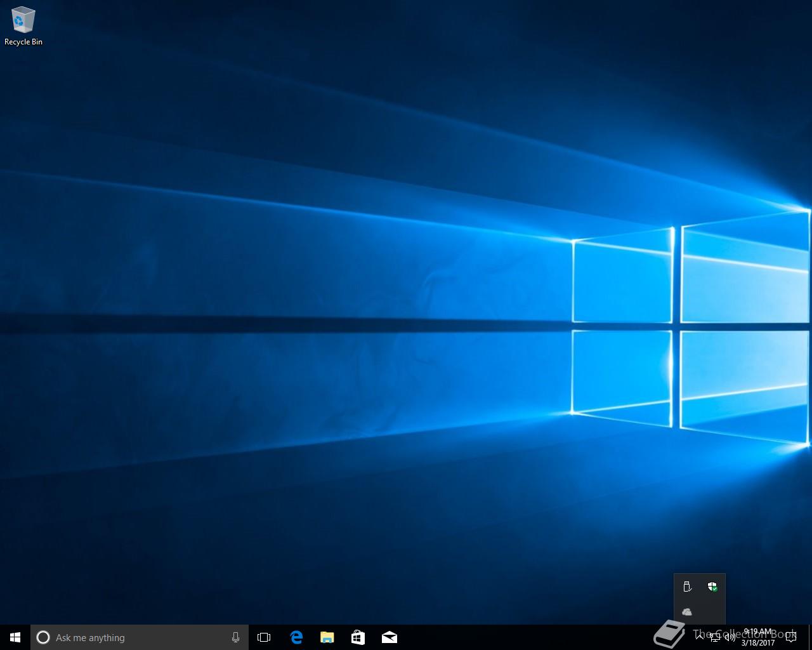Open the clock showing 3/18/2017
Screen dimensions: 812x650
coord(758,637)
